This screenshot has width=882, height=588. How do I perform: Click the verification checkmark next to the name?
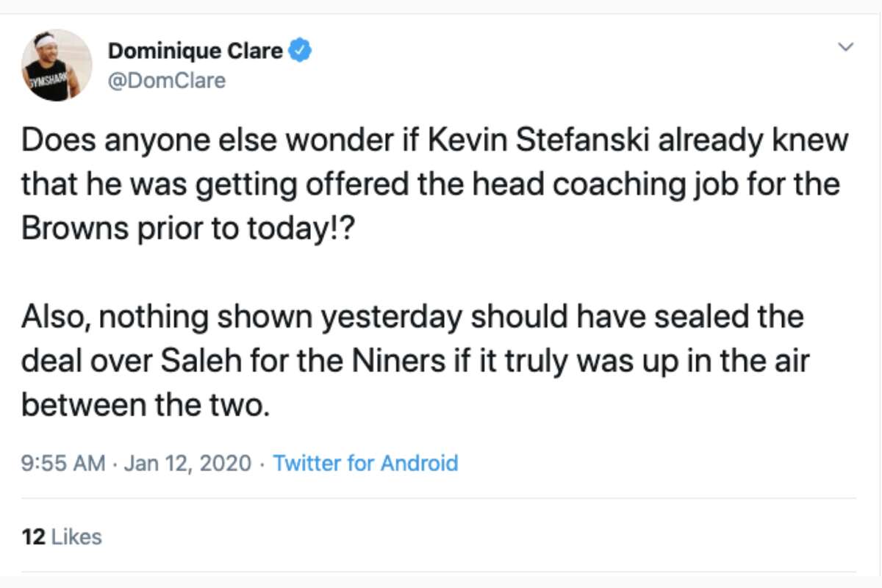click(300, 50)
